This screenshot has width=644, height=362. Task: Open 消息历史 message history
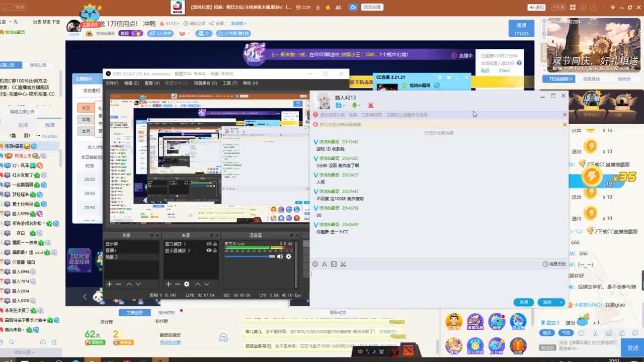click(x=554, y=264)
